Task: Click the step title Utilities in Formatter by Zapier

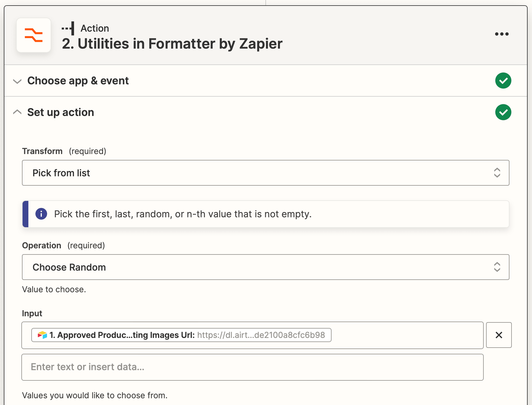Action: point(172,44)
